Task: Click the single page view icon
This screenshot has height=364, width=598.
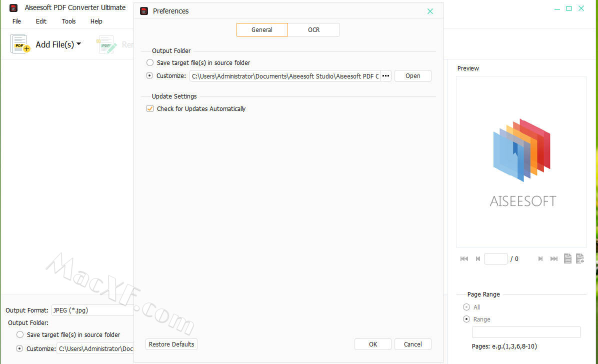Action: tap(567, 258)
